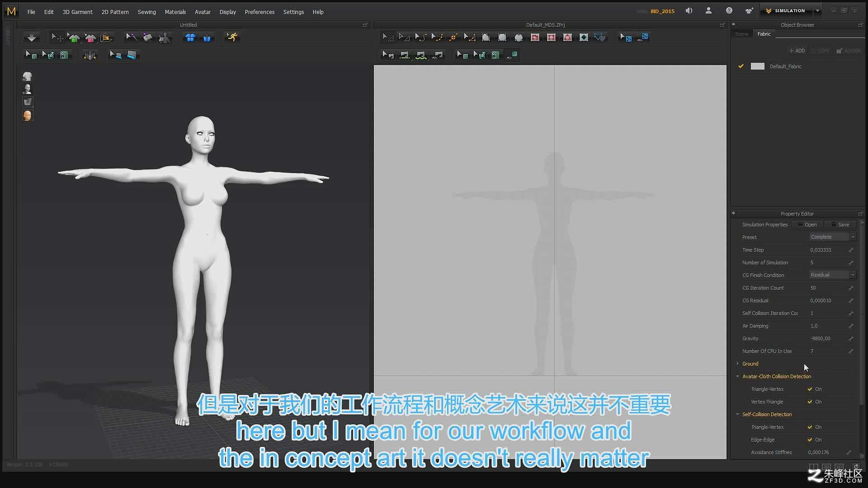Collapse the Property Editor panel arrow

(x=733, y=213)
